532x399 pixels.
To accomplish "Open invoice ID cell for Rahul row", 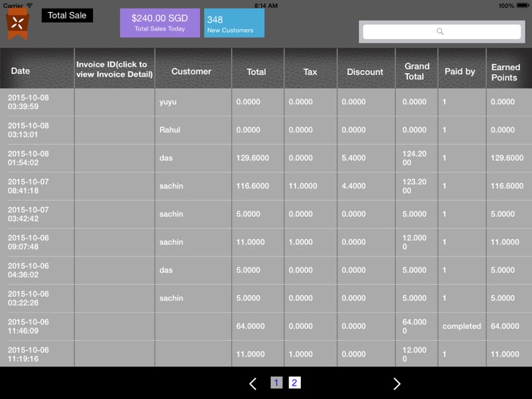I will click(115, 130).
